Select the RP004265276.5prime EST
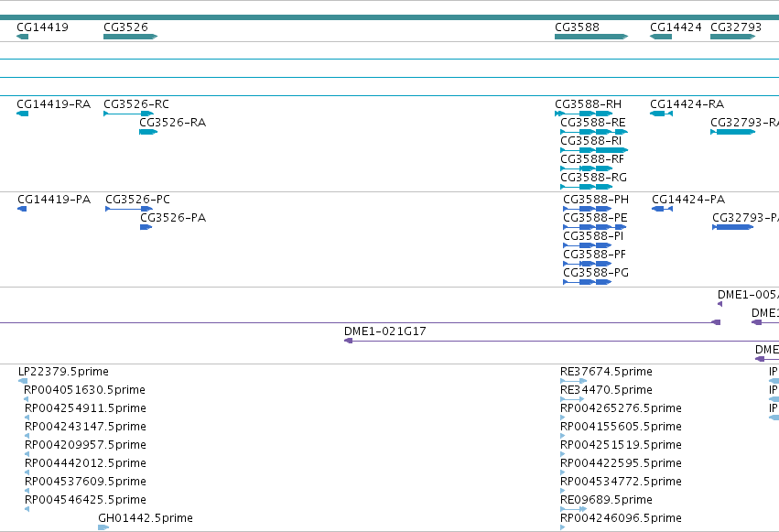 coord(621,408)
